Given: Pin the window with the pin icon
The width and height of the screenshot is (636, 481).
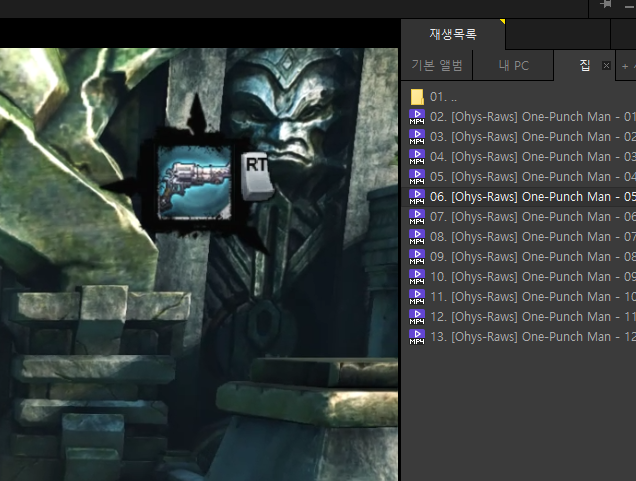Looking at the screenshot, I should [x=605, y=6].
